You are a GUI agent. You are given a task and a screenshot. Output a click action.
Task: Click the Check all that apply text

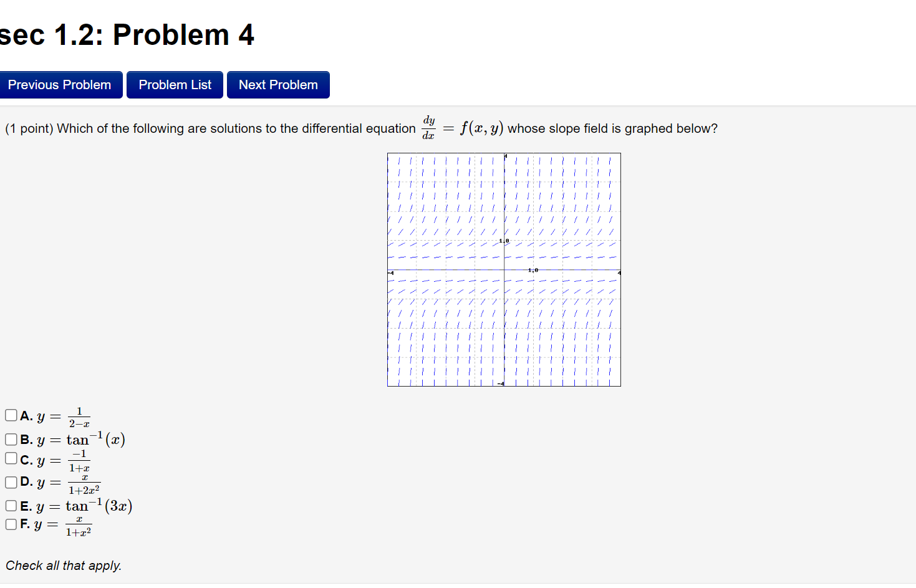pyautogui.click(x=63, y=566)
